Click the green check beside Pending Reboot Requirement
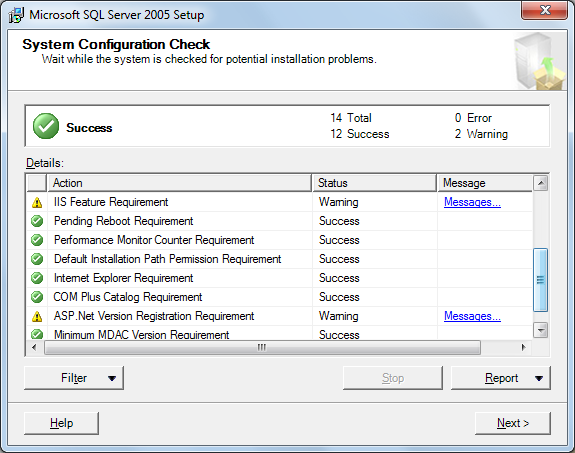The image size is (575, 453). 37,221
